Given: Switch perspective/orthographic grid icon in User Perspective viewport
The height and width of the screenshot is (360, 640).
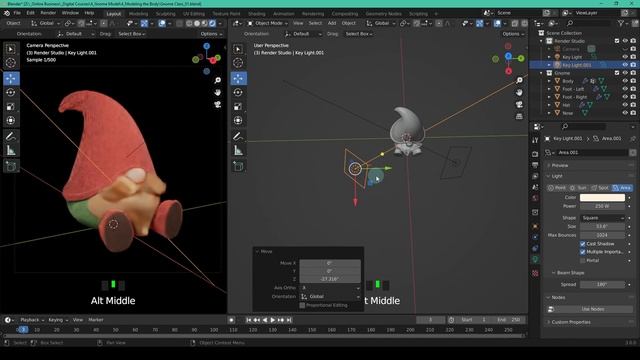Looking at the screenshot, I should pos(519,117).
